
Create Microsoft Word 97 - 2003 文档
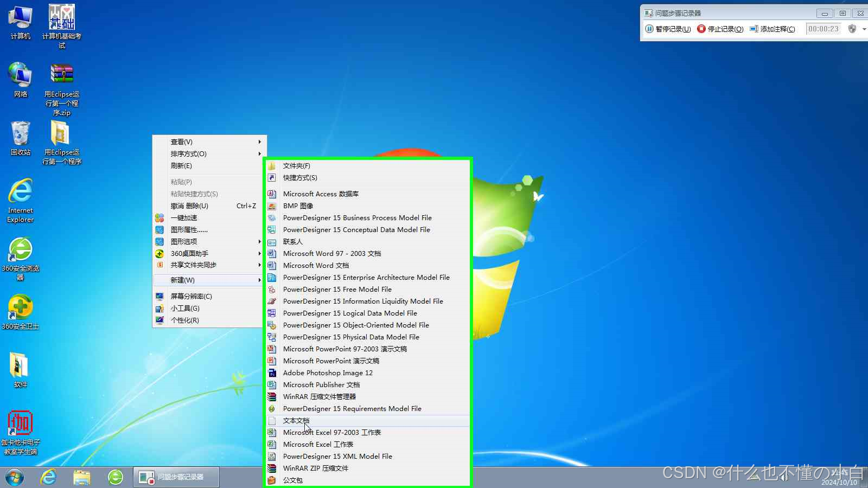tap(368, 253)
